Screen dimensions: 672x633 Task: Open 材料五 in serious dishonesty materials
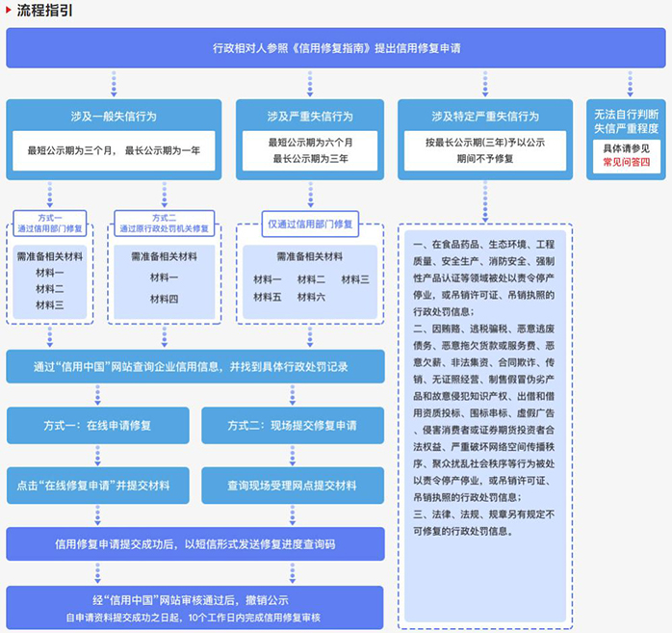pyautogui.click(x=267, y=297)
